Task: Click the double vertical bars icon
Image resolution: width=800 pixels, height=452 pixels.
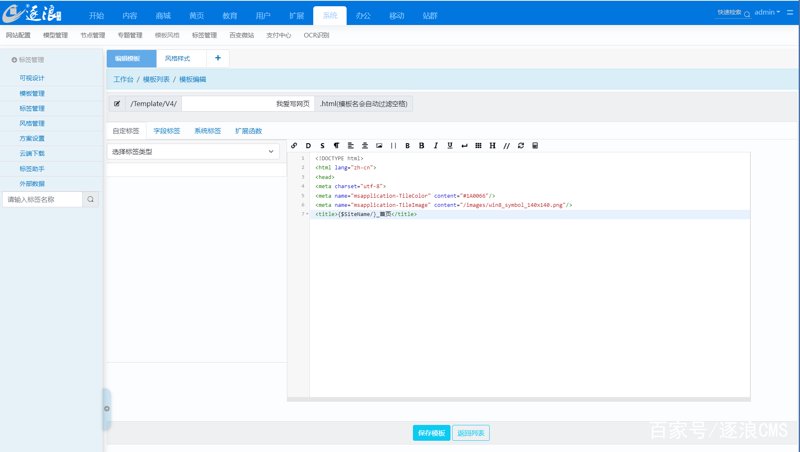Action: click(393, 145)
